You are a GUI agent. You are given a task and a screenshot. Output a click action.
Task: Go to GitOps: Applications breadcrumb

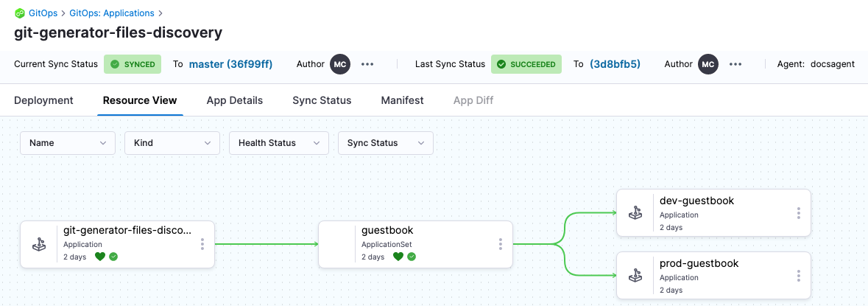[112, 13]
